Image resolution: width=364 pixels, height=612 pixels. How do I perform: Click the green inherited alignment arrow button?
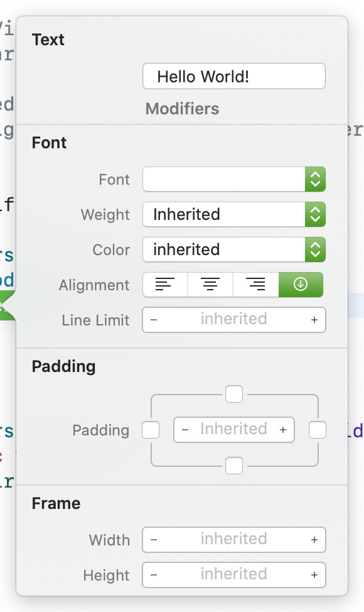(301, 285)
